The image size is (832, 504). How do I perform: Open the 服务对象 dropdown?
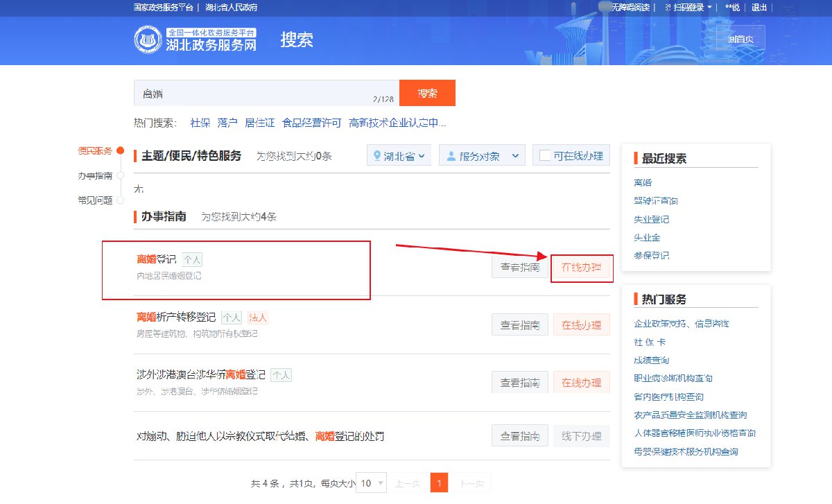[x=482, y=156]
